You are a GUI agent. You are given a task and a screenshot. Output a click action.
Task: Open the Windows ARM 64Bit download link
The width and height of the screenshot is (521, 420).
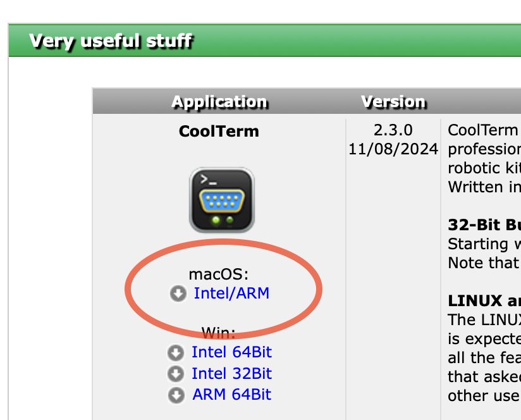pos(232,395)
